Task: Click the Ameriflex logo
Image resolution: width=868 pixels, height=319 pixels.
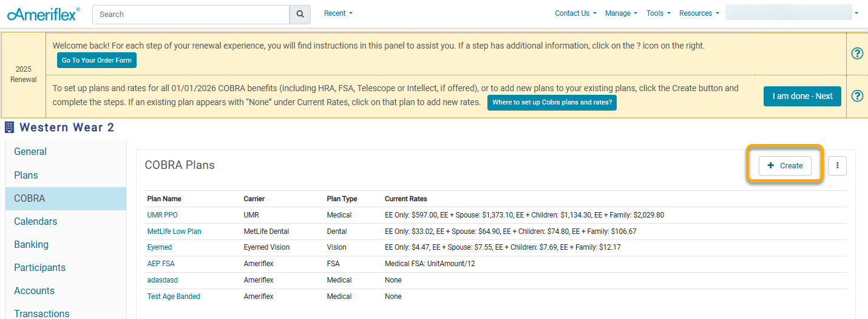Action: click(43, 14)
